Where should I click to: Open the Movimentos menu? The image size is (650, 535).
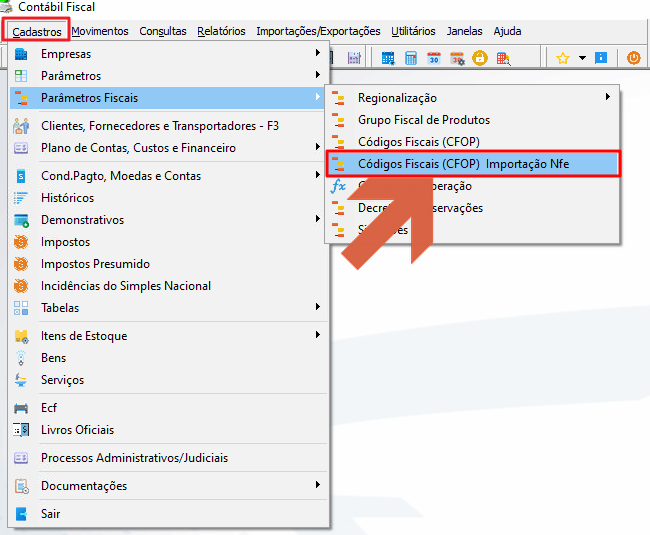pyautogui.click(x=100, y=31)
